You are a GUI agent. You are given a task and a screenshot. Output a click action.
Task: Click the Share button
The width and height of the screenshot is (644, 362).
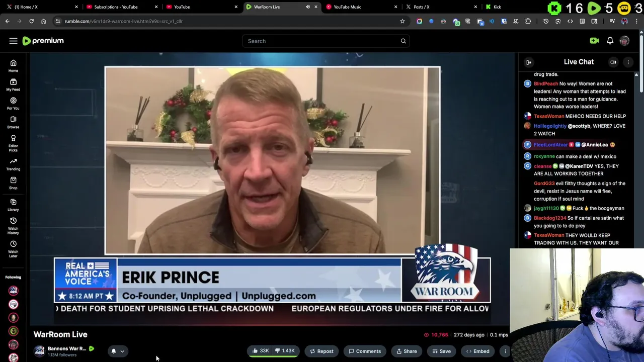(406, 351)
